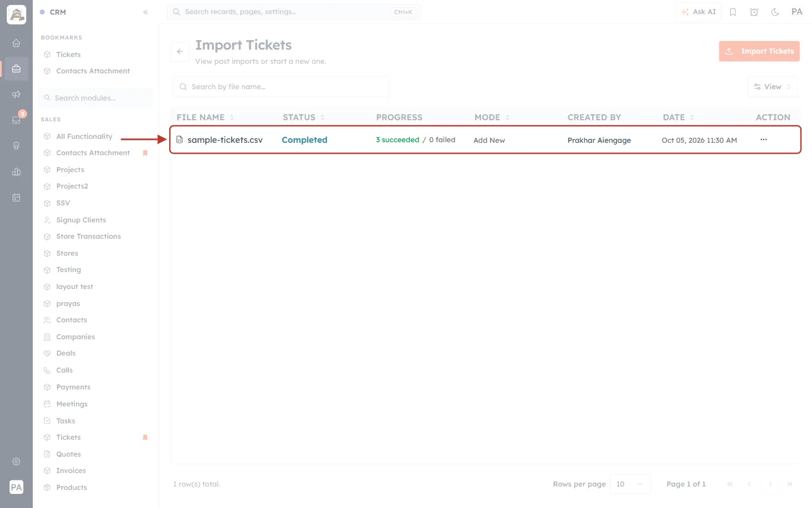Open row actions menu for sample-tickets.csv
This screenshot has height=508, width=812.
pyautogui.click(x=764, y=139)
